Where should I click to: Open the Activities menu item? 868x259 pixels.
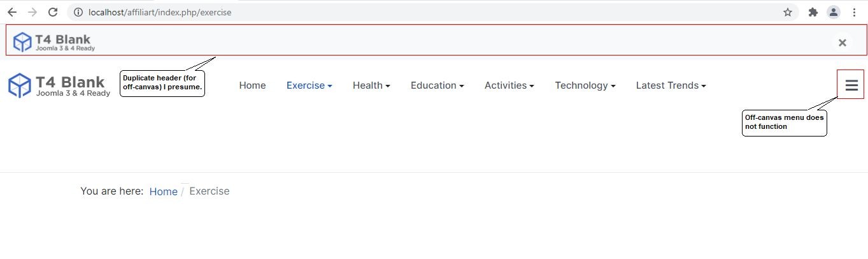509,85
